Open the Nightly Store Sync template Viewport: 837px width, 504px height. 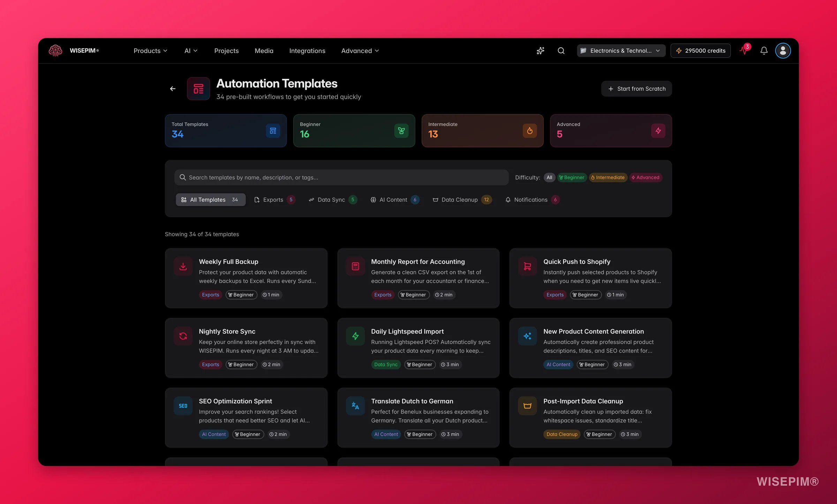click(246, 348)
